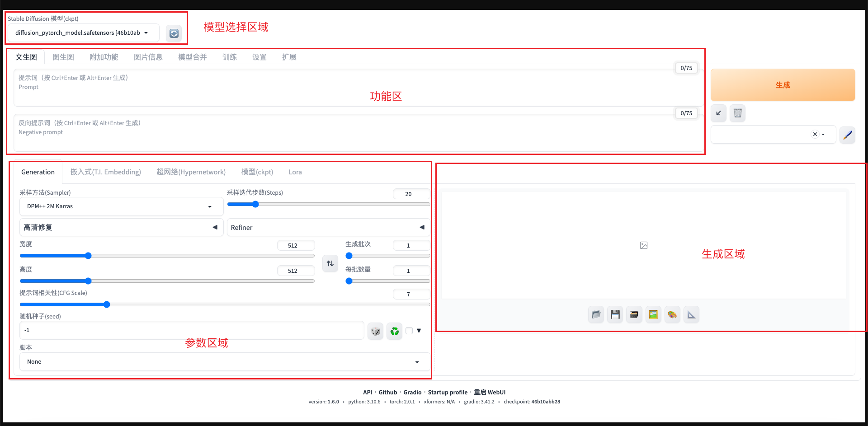Clear the prompt with the trash icon
The height and width of the screenshot is (426, 868).
point(737,113)
